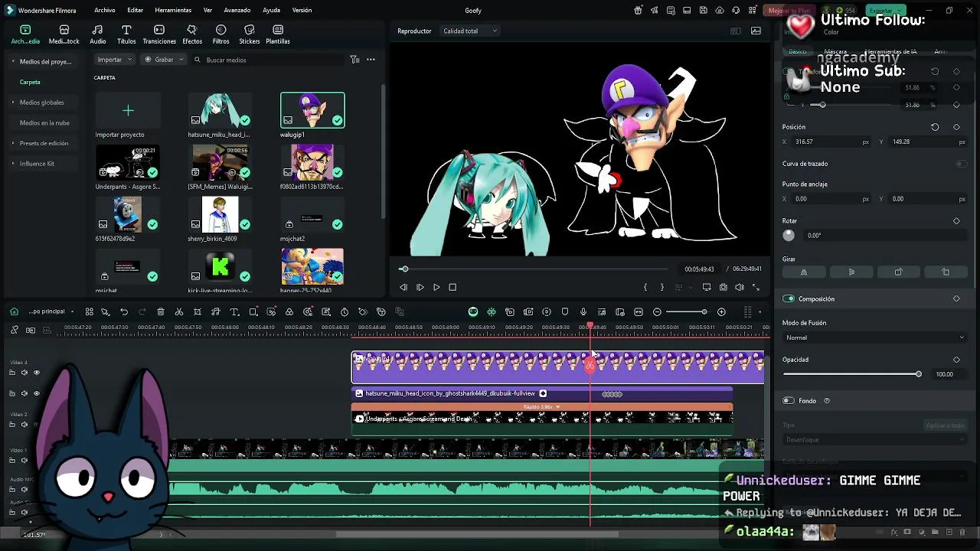Open the Avanzado menu
This screenshot has height=551, width=980.
click(x=237, y=10)
